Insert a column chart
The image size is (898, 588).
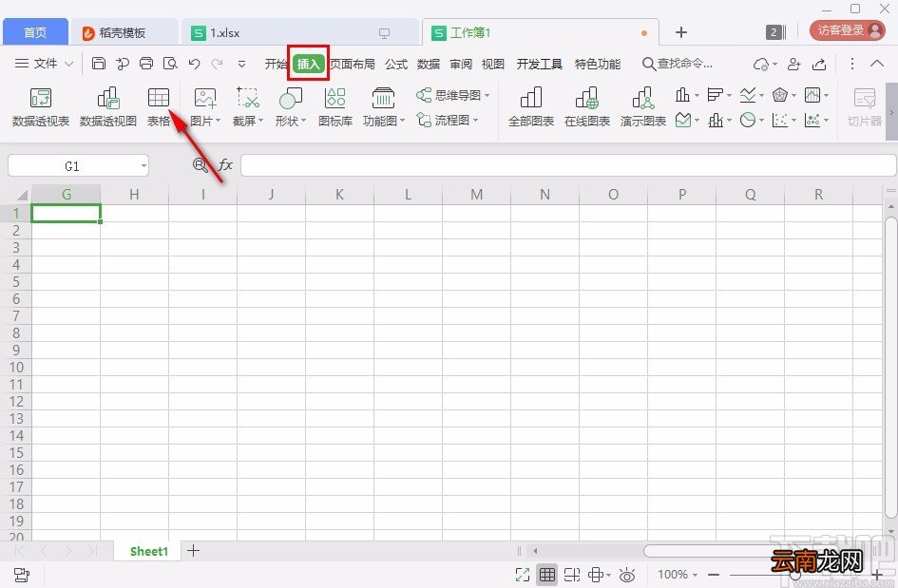(x=682, y=94)
